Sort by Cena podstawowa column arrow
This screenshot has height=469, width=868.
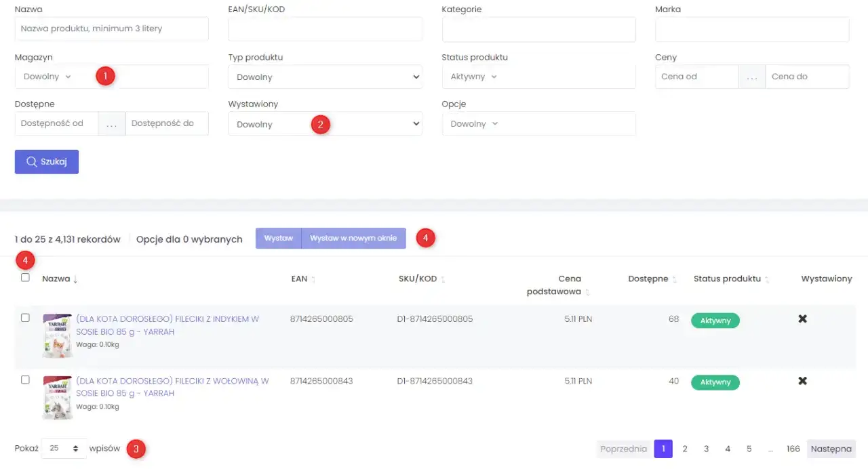point(587,293)
